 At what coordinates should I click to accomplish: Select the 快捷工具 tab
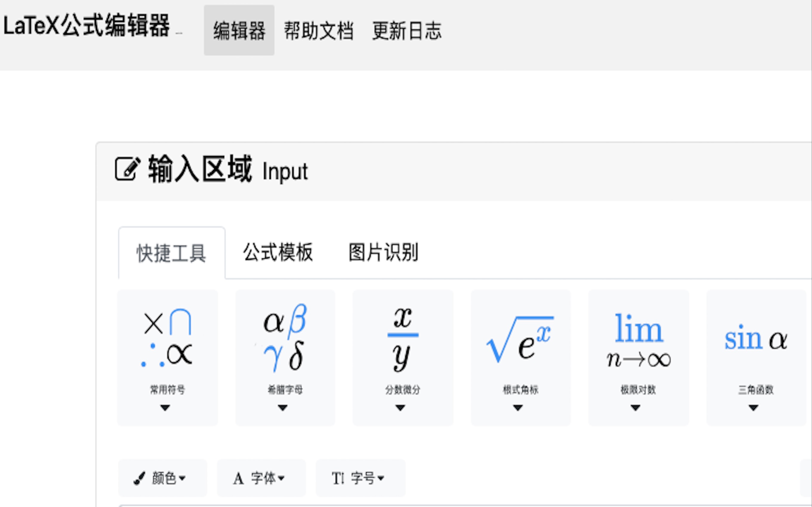172,253
